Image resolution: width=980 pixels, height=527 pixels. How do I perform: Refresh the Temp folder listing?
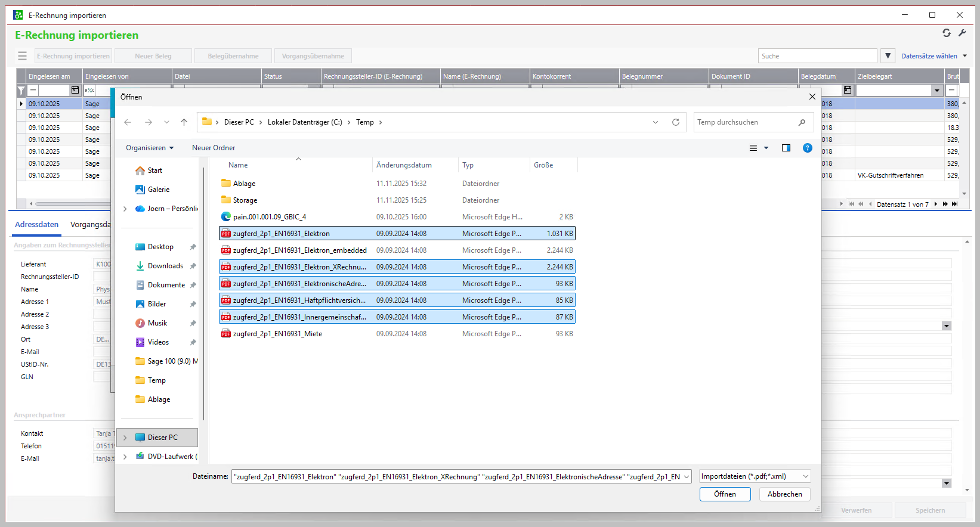click(x=675, y=122)
